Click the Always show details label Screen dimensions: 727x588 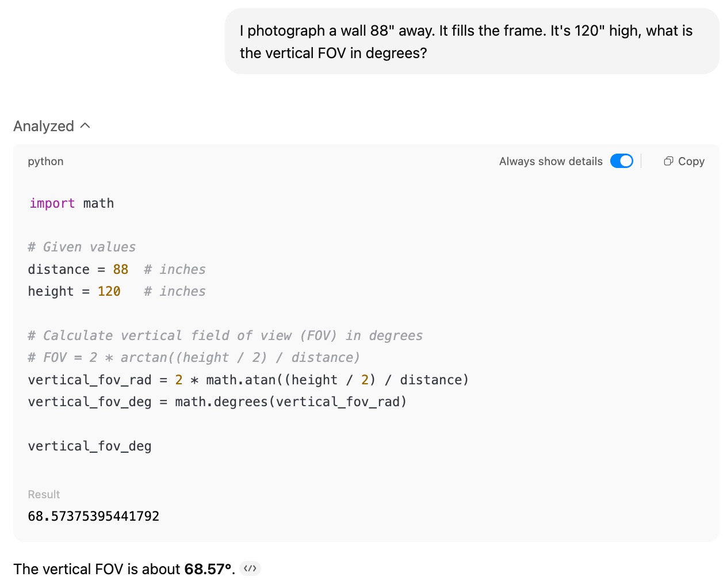click(550, 162)
